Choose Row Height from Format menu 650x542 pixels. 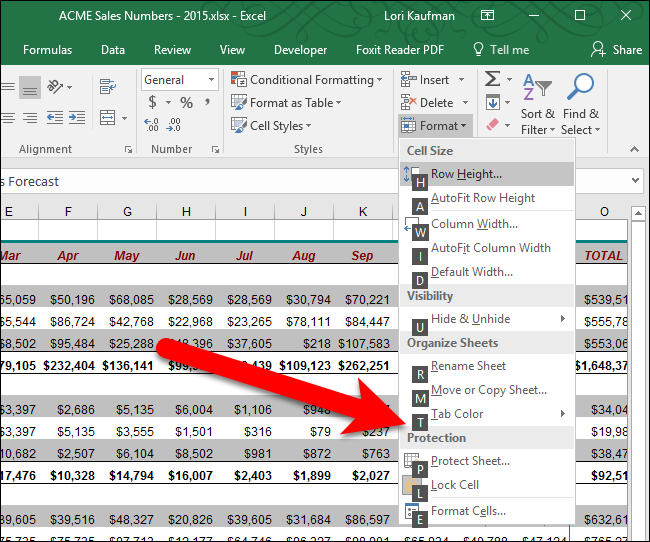point(466,174)
